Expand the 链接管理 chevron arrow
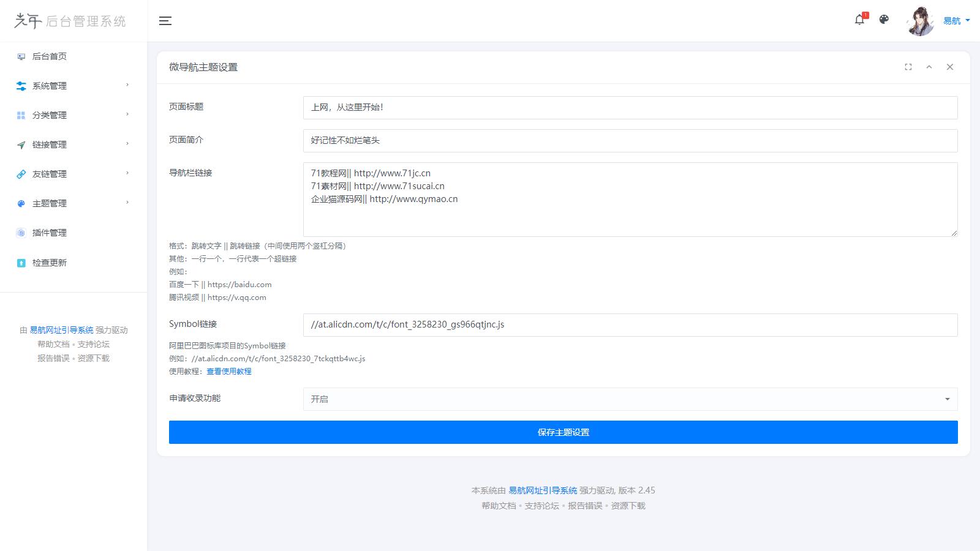 point(127,144)
